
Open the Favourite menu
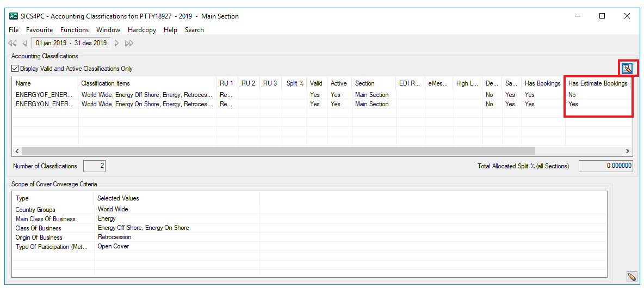tap(40, 30)
